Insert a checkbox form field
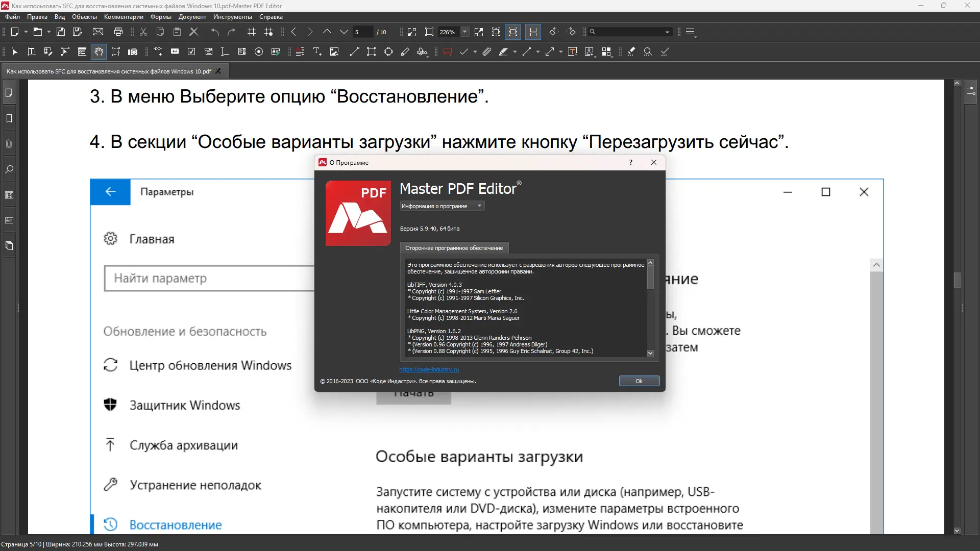 [192, 52]
